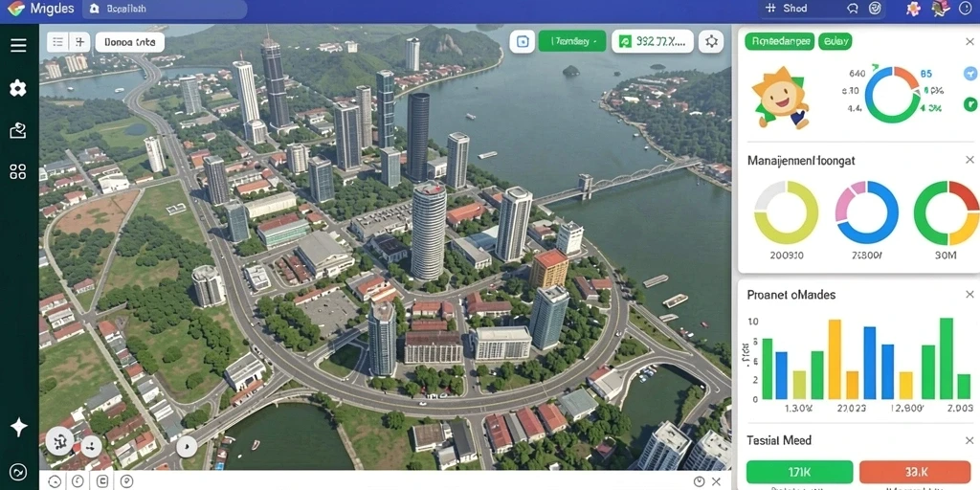Image resolution: width=980 pixels, height=490 pixels.
Task: Click the Migdes app logo
Action: (16, 9)
